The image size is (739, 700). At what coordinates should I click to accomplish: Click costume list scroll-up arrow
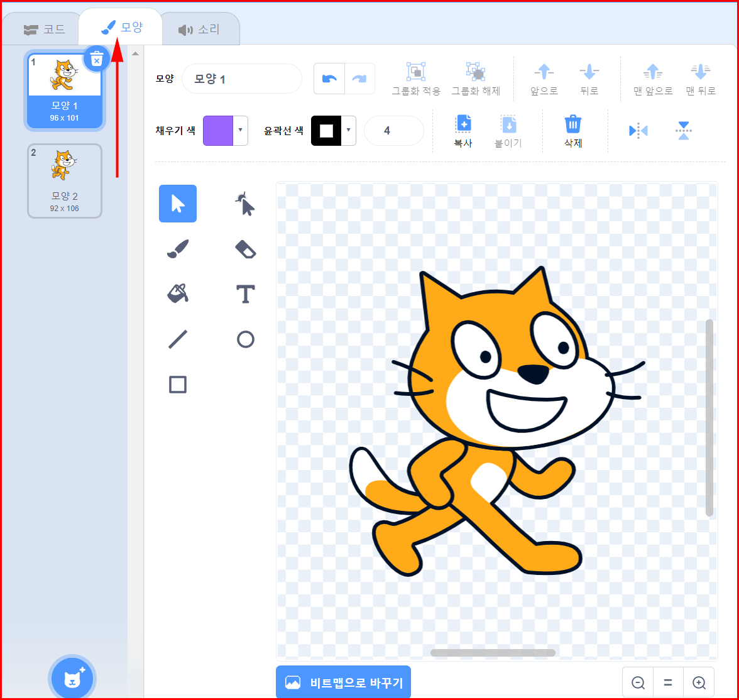tap(135, 54)
